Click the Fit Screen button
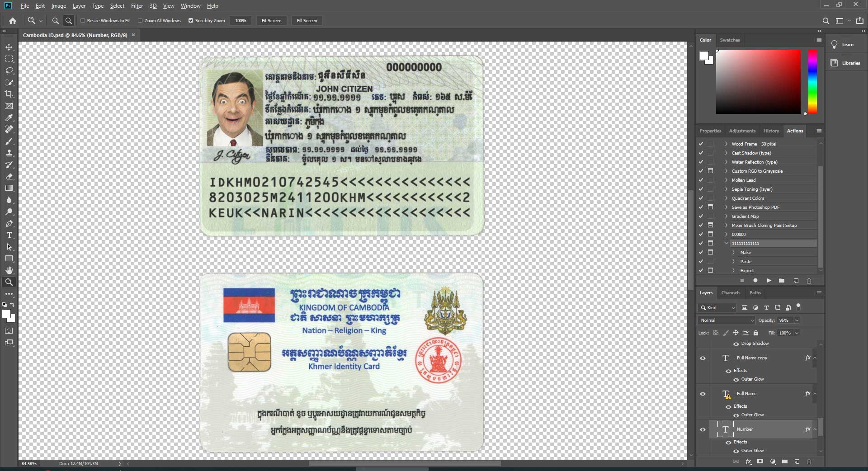 tap(271, 20)
